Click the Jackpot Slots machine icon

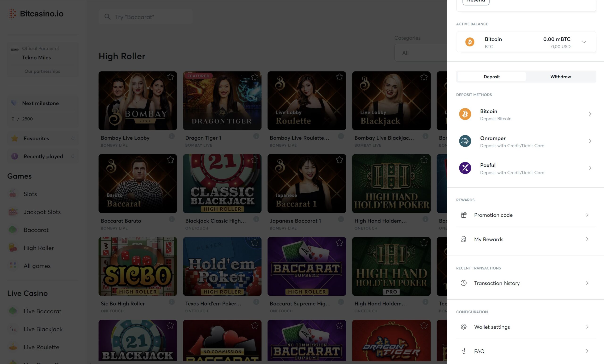click(x=13, y=212)
